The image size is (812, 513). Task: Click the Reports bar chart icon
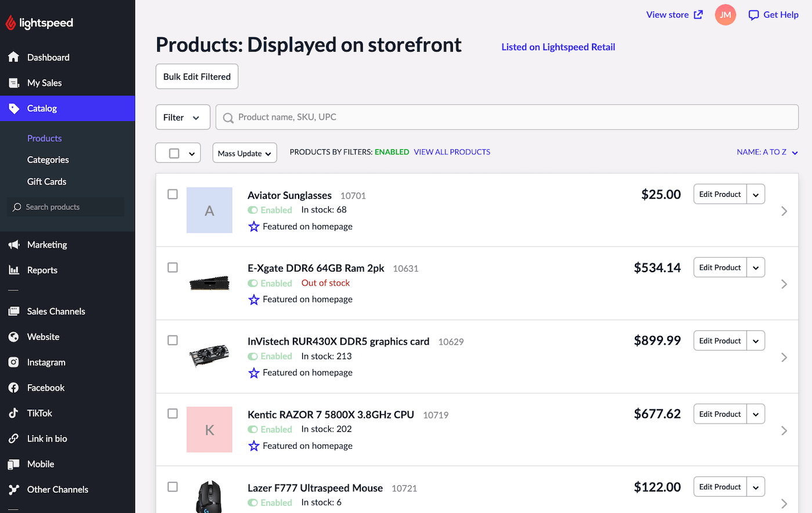point(14,270)
